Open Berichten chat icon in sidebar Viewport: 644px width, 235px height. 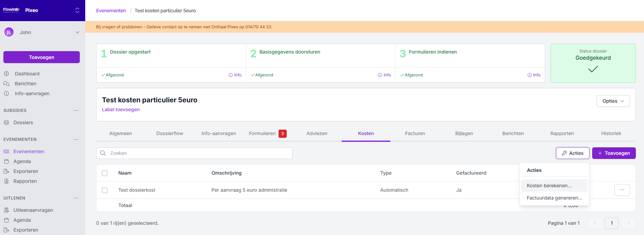click(x=6, y=84)
